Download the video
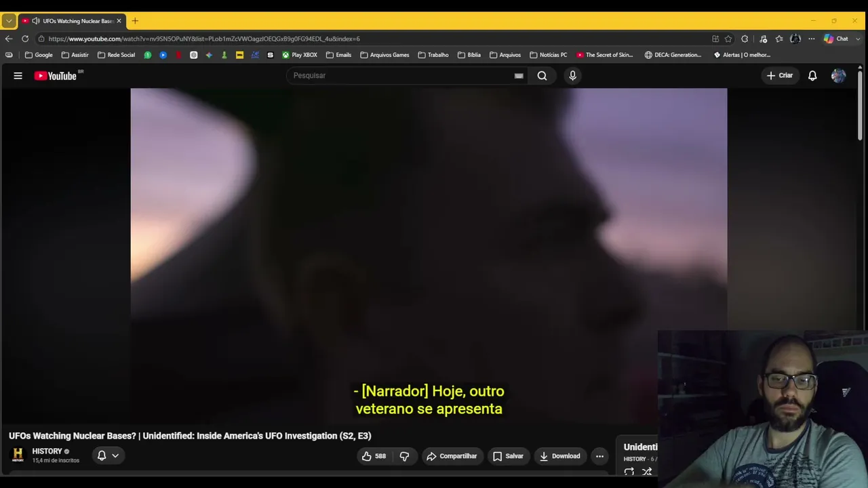 pos(559,456)
